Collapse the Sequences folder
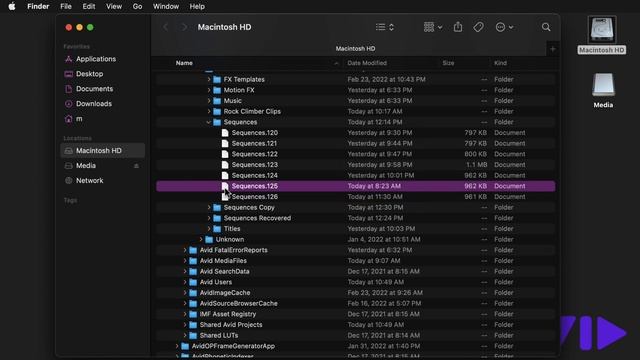The width and height of the screenshot is (640, 360). 209,122
